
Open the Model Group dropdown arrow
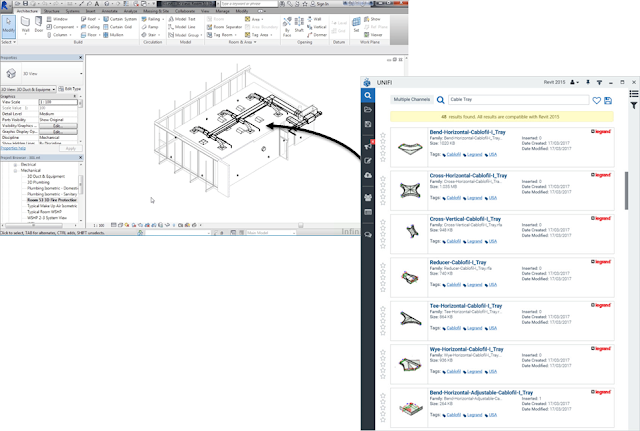(x=202, y=35)
